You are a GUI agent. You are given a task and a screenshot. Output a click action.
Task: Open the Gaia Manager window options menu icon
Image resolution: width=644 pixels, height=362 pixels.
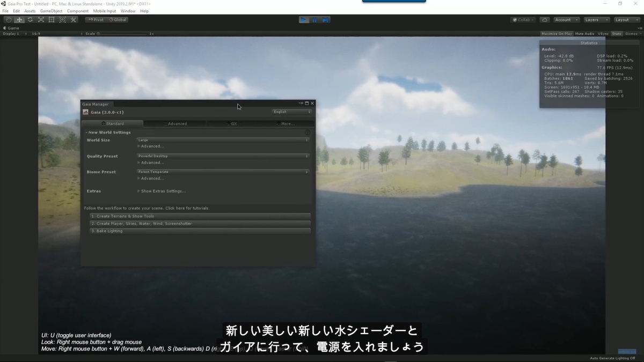point(301,103)
